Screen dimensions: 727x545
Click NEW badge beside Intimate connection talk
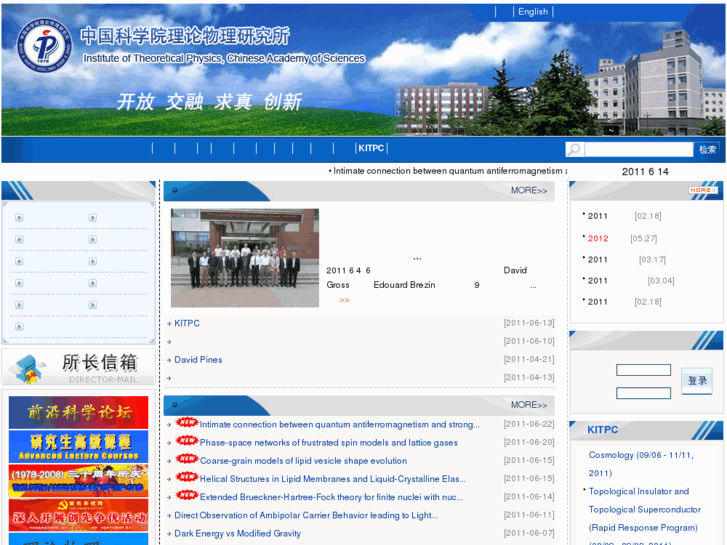(x=187, y=423)
